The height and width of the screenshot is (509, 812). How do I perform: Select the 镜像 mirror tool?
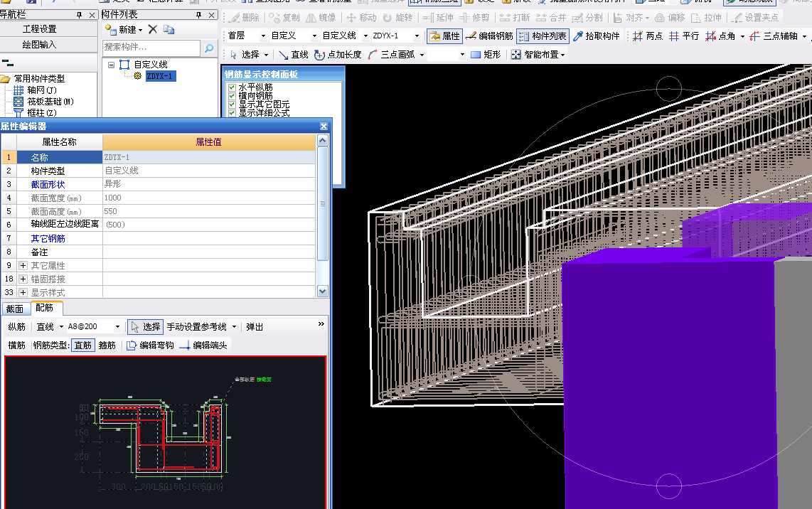pos(321,18)
